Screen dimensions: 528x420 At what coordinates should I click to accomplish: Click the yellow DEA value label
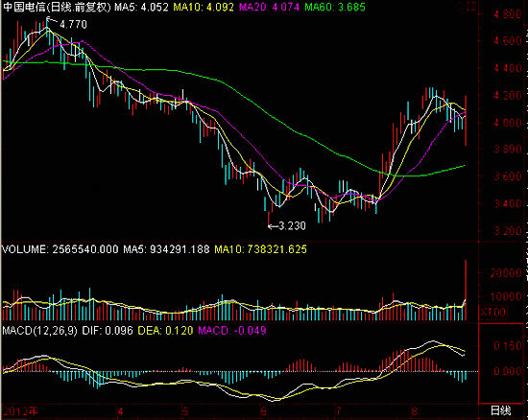tap(165, 331)
